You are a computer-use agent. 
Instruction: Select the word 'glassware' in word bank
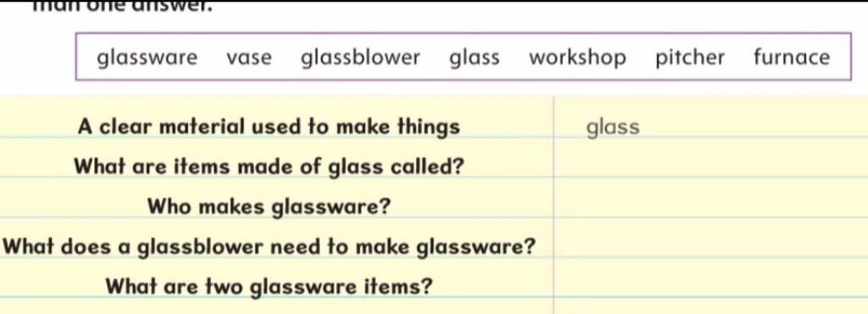147,58
